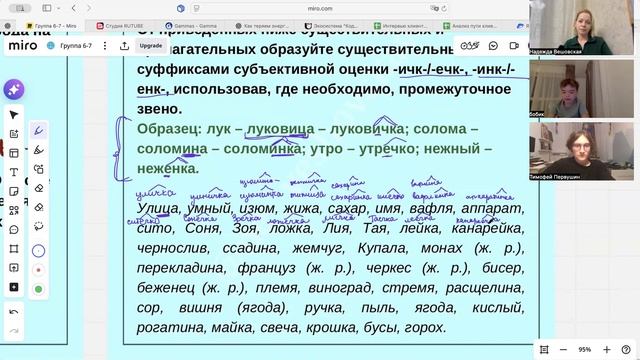
Task: Switch to the Gammas - Gamma tab
Action: tap(191, 26)
